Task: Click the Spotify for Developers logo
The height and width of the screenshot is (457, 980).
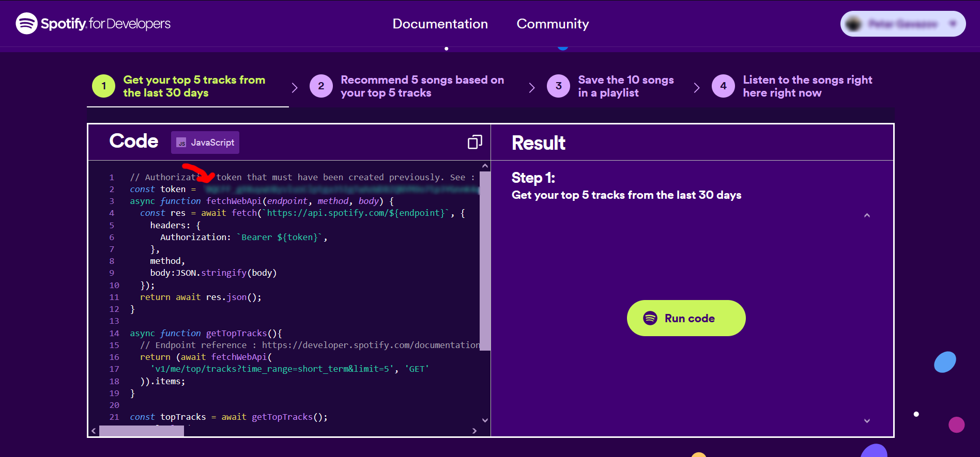Action: pos(93,24)
